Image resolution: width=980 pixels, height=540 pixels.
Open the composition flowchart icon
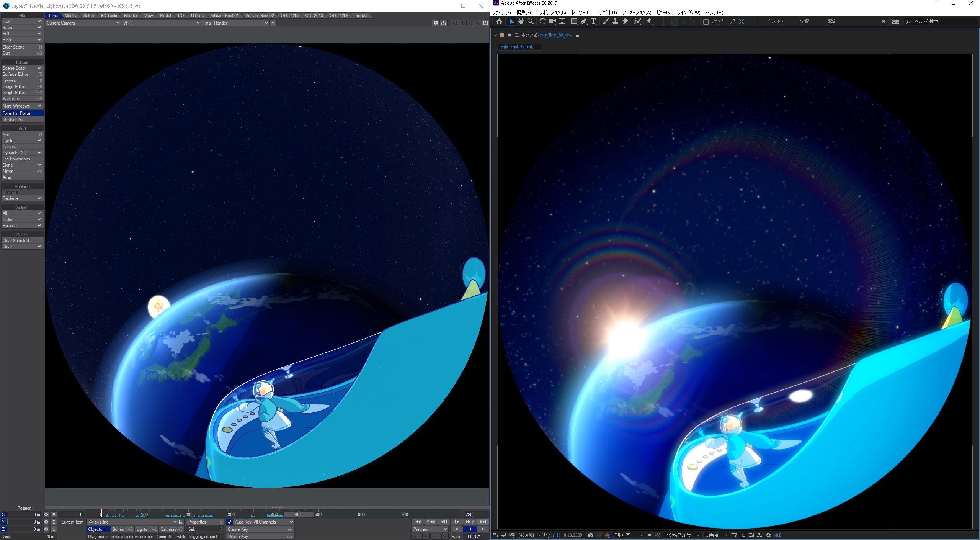(759, 535)
